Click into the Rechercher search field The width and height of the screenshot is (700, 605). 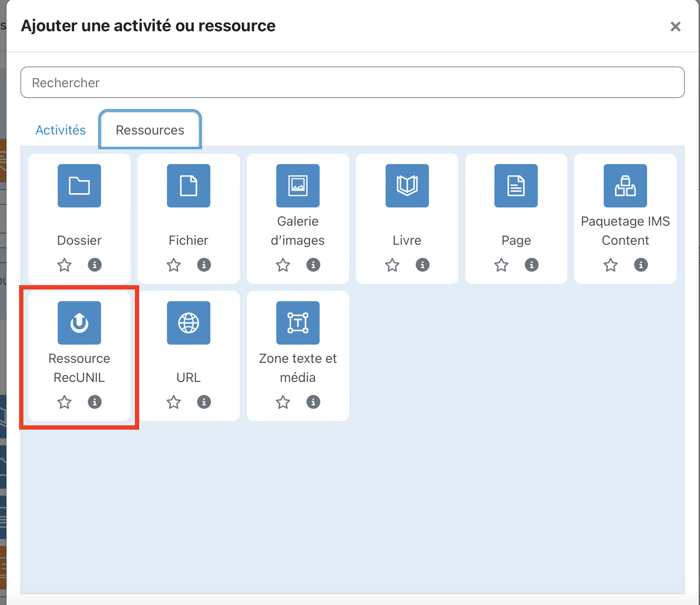point(352,82)
